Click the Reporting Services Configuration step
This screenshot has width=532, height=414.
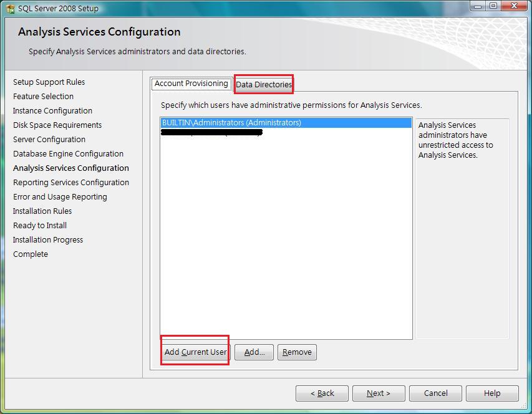click(71, 183)
